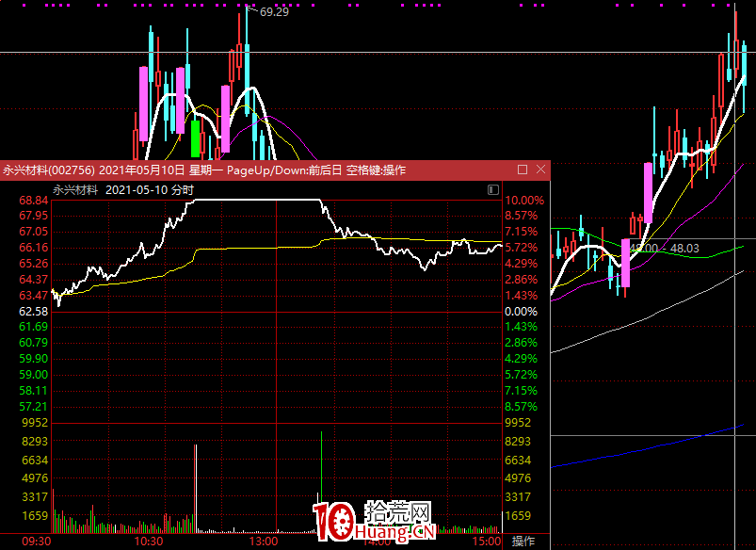Click the 0.00% baseline label on right axis

pos(521,311)
